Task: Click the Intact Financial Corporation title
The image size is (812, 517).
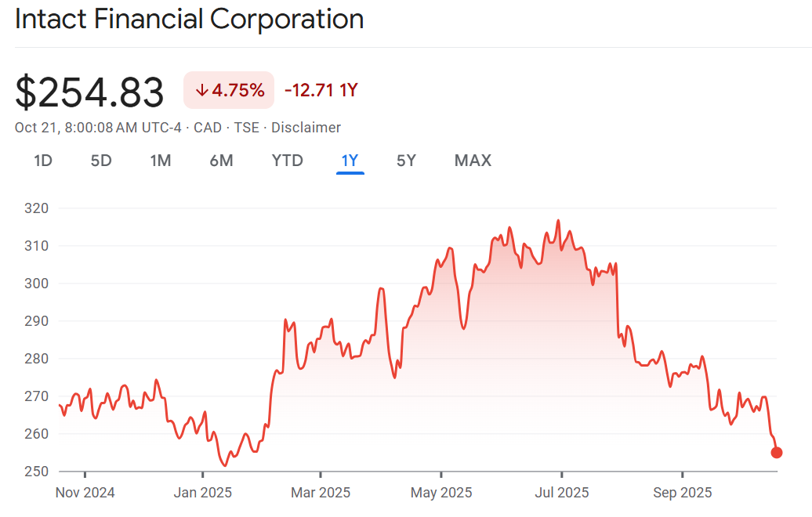Action: point(189,20)
